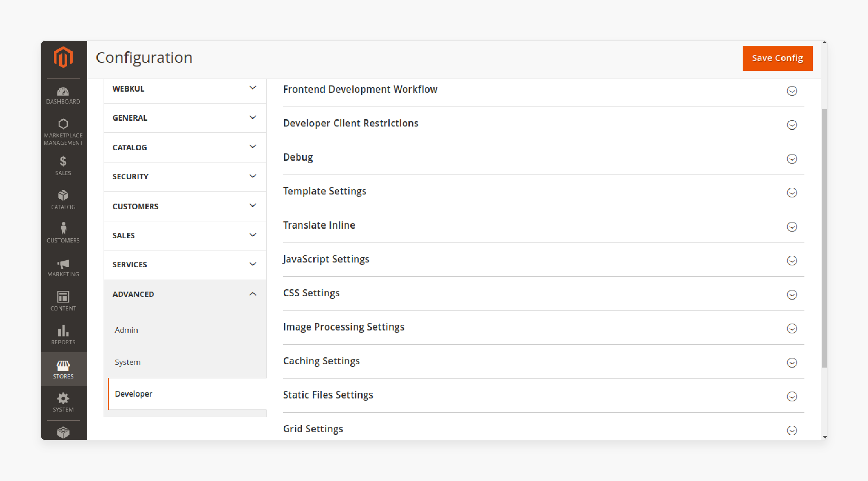Click the Magento logo icon
This screenshot has width=868, height=481.
coord(63,57)
